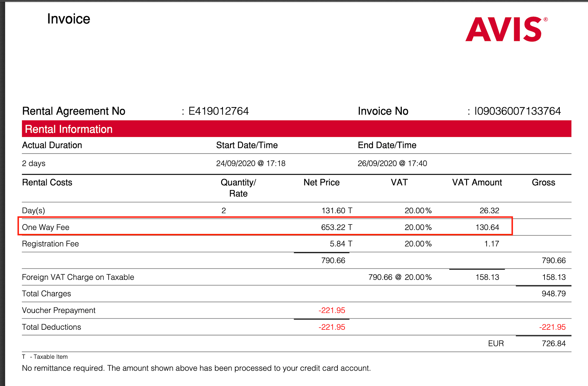Click the One Way Fee row label
Viewport: 588px width, 386px height.
(46, 227)
